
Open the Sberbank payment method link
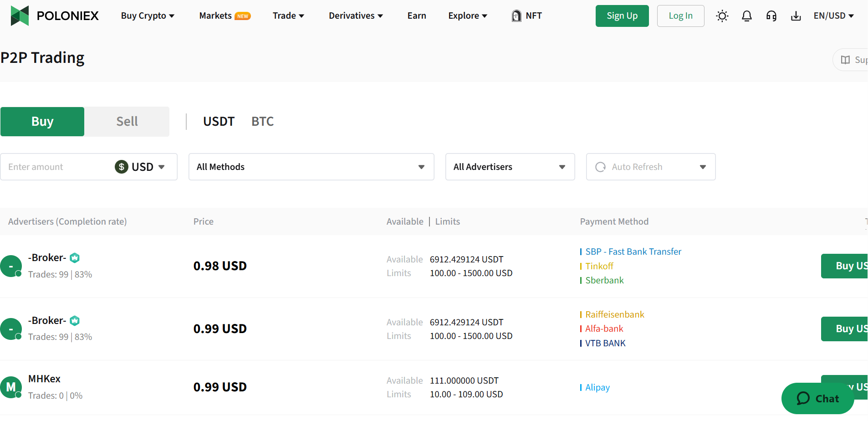pos(604,280)
